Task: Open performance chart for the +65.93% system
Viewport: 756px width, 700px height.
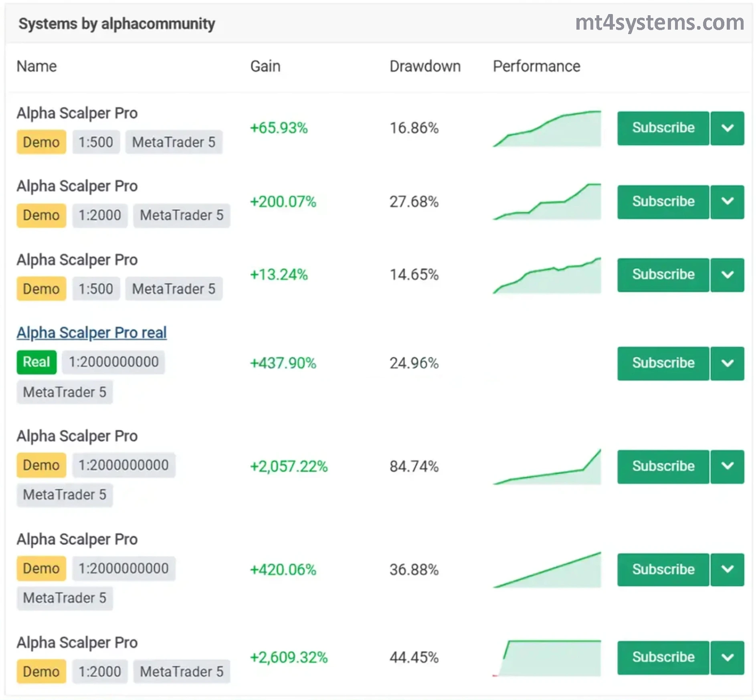Action: click(547, 129)
